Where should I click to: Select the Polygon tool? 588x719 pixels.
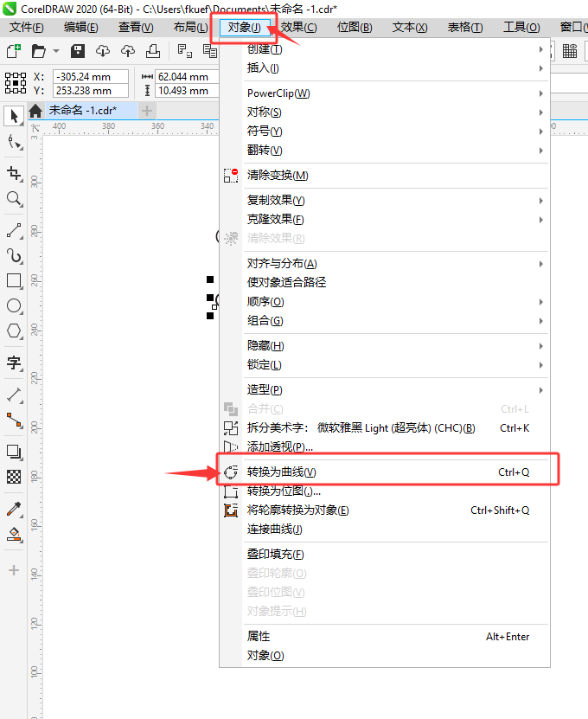coord(14,331)
